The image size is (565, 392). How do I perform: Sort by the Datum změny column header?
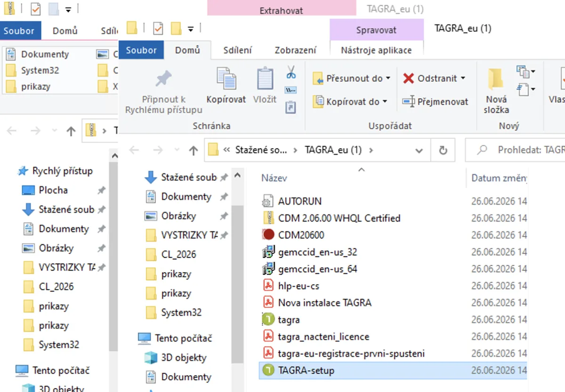point(499,178)
